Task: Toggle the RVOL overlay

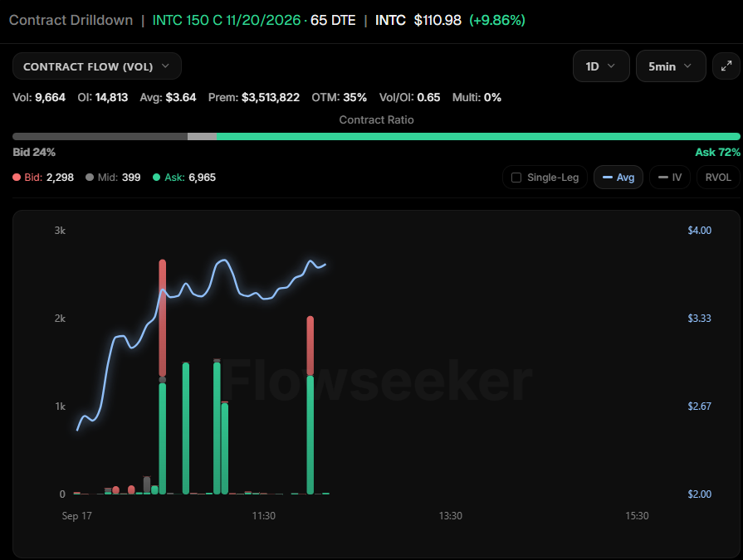Action: tap(718, 178)
